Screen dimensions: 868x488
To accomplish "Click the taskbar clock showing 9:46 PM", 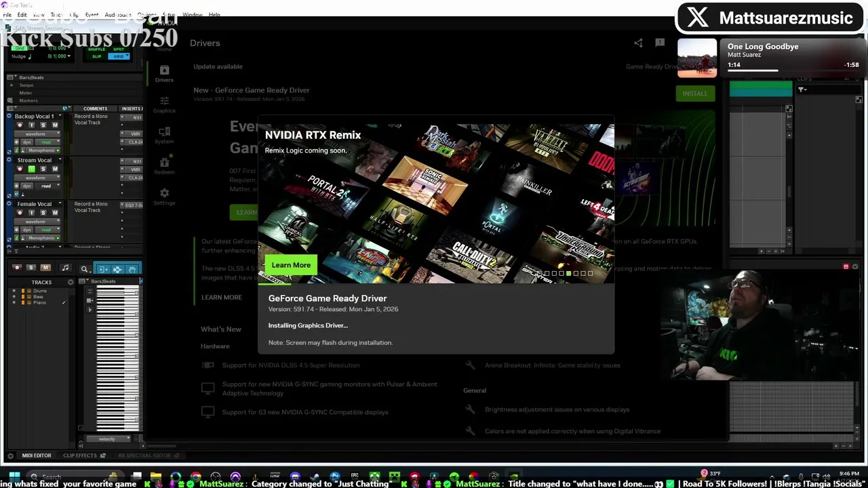I will coord(850,473).
